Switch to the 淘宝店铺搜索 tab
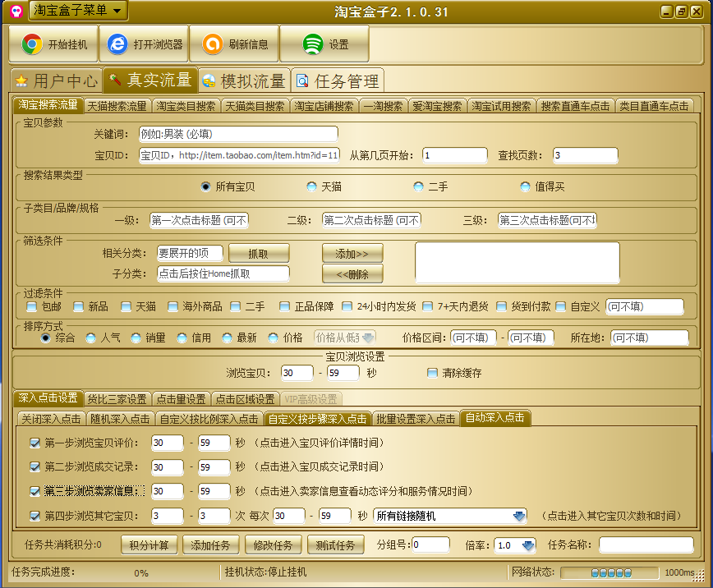The height and width of the screenshot is (588, 713). (324, 107)
